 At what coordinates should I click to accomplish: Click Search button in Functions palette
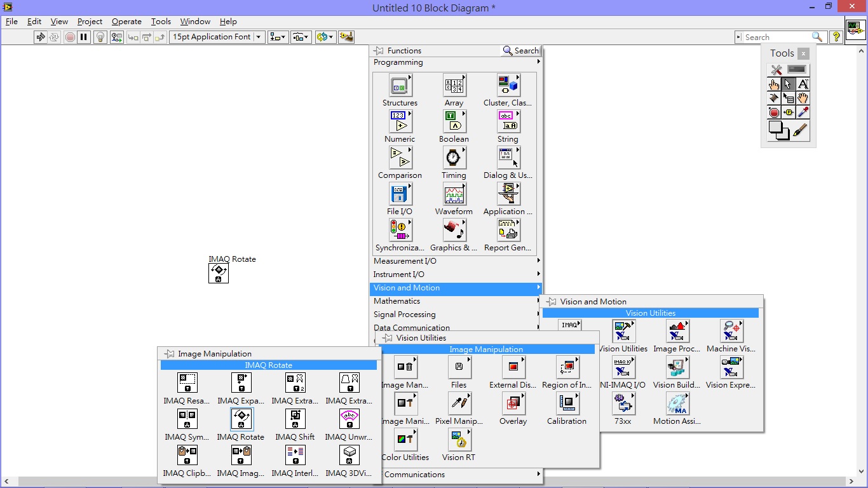coord(521,51)
